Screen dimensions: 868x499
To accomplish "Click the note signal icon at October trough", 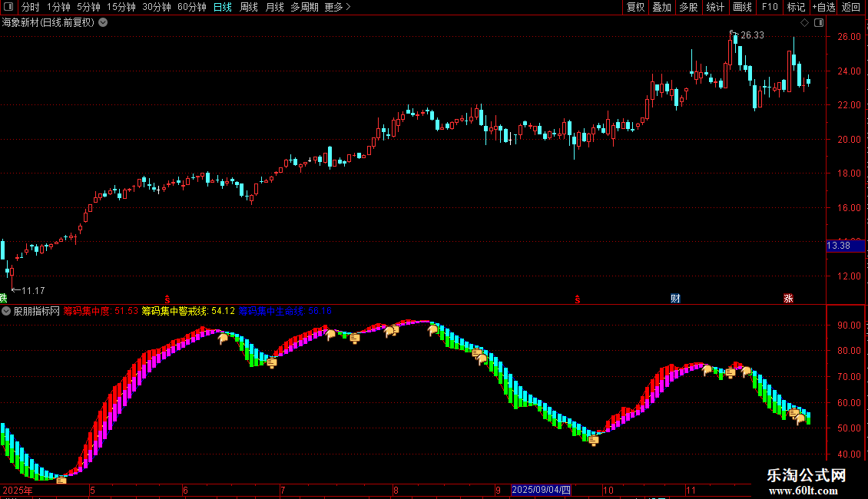I will (594, 441).
